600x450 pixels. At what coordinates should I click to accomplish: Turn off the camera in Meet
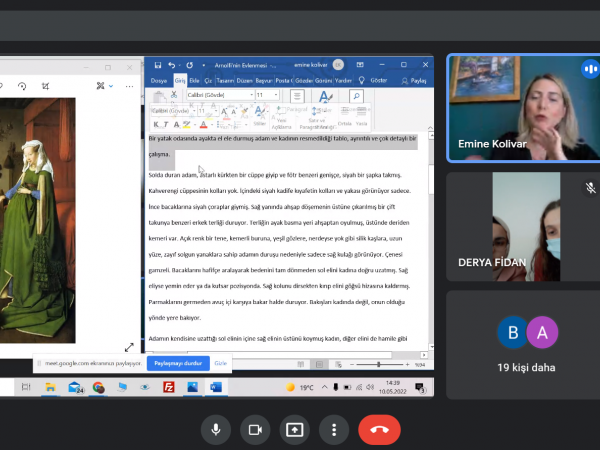[255, 430]
